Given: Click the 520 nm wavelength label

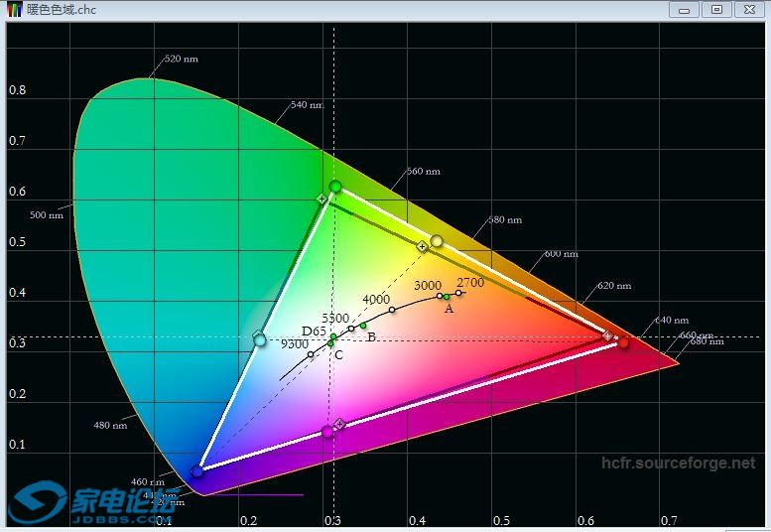Looking at the screenshot, I should [181, 60].
